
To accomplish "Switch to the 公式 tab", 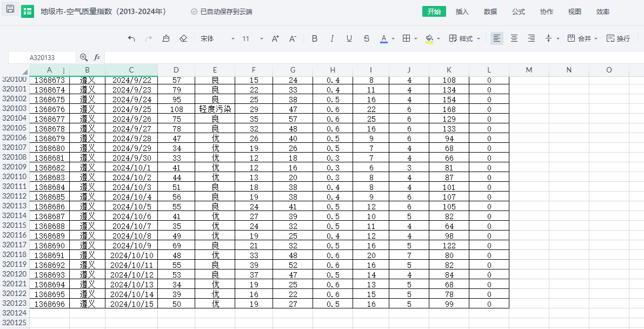I will click(519, 11).
